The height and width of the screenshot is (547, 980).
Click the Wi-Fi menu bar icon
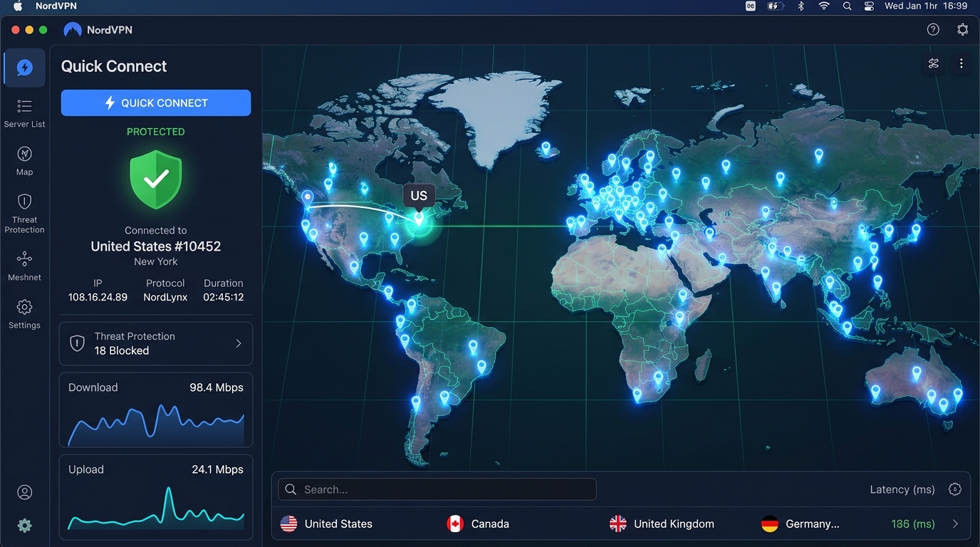[824, 6]
